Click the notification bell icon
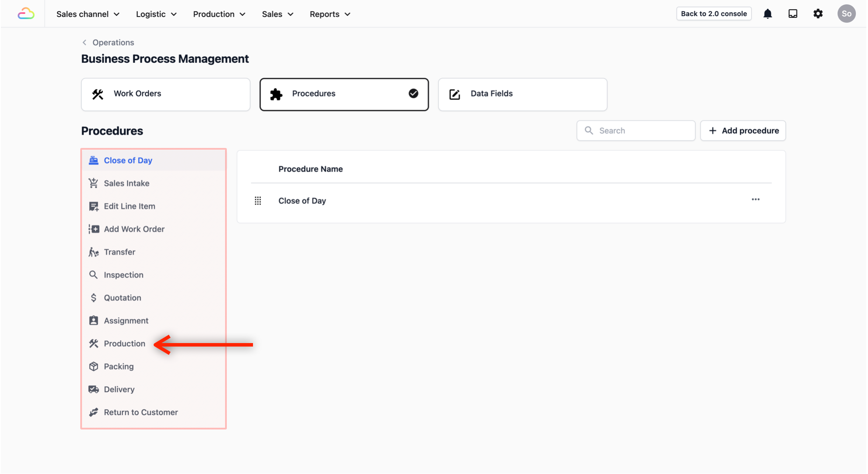Image resolution: width=868 pixels, height=474 pixels. tap(768, 14)
